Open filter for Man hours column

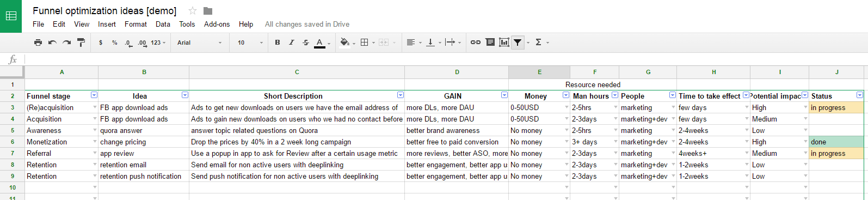[x=614, y=95]
